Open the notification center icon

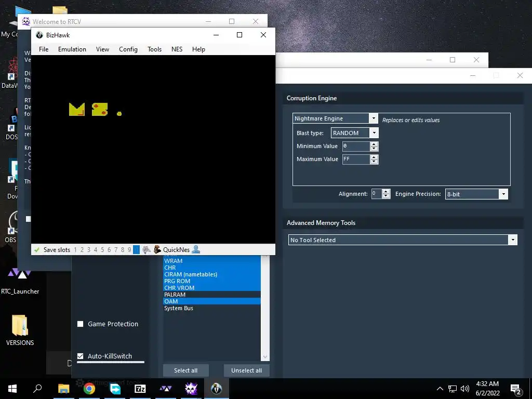click(x=515, y=390)
